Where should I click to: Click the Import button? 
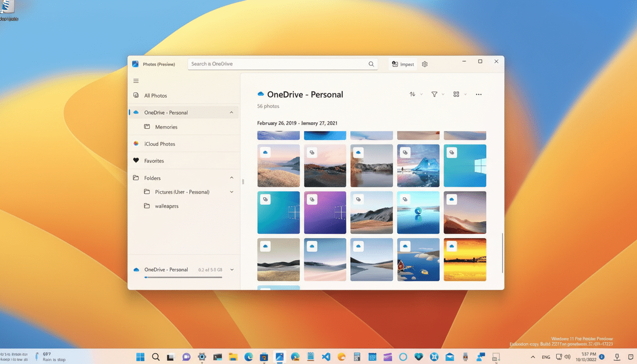pyautogui.click(x=402, y=64)
